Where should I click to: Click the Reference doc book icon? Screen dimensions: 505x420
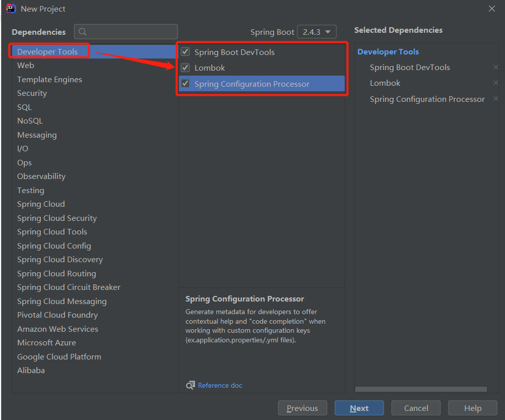[x=191, y=385]
